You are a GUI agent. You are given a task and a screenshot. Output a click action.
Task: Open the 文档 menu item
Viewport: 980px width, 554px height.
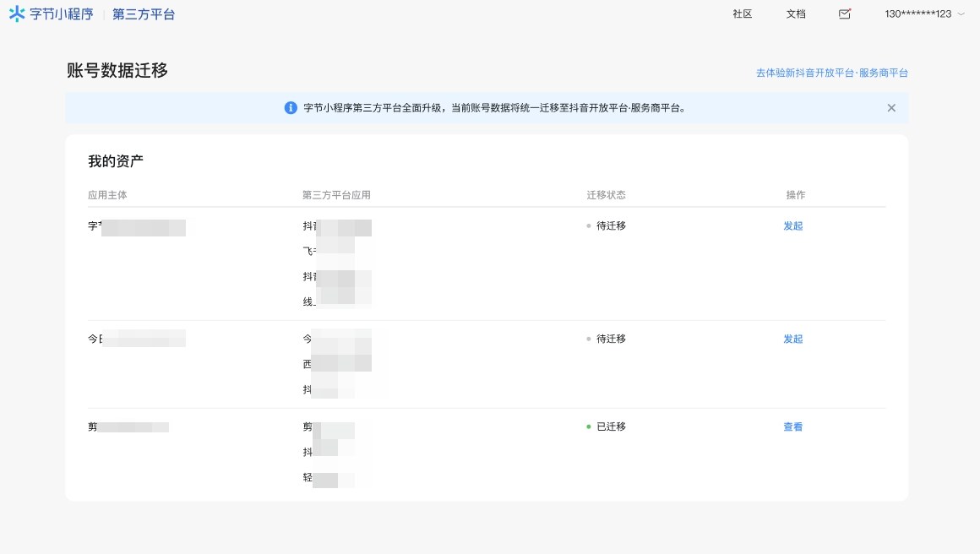(x=796, y=14)
